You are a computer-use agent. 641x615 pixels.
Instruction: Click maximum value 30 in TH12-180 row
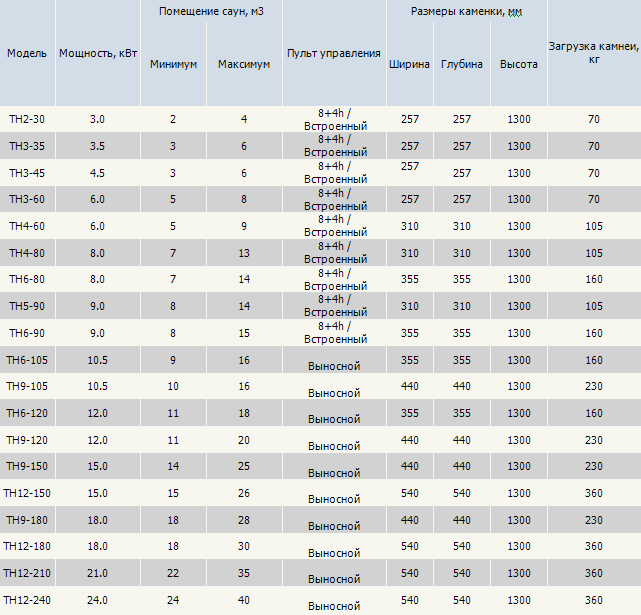[x=244, y=546]
